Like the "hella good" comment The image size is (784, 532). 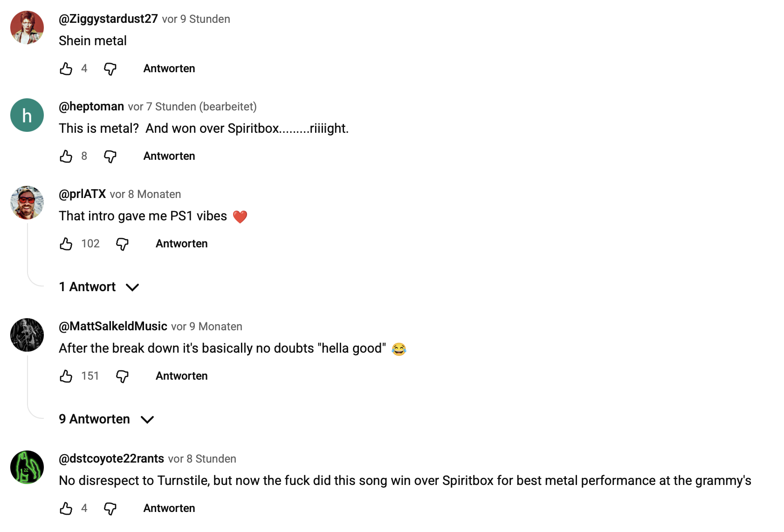pos(66,376)
